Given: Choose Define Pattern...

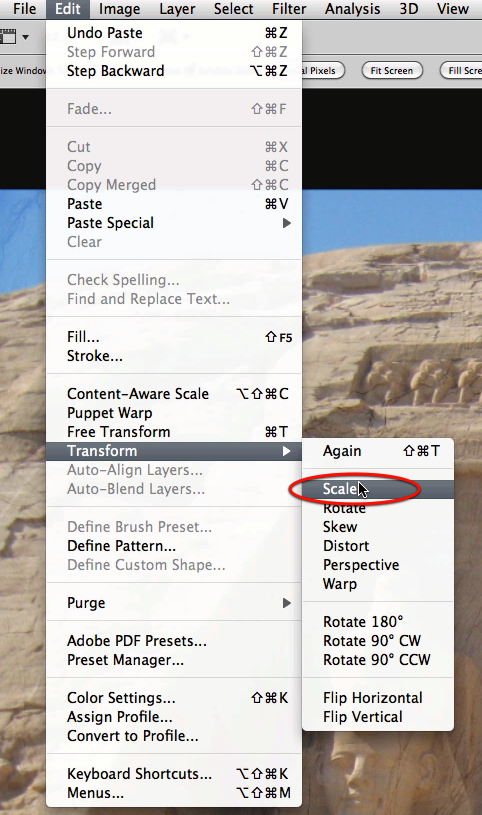Looking at the screenshot, I should coord(174,546).
